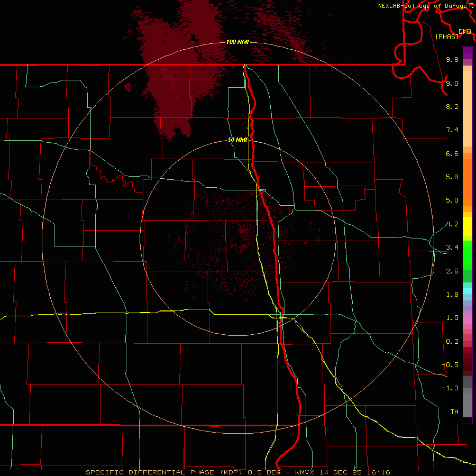Click the 0.2 value on the scale
The image size is (476, 476).
452,342
